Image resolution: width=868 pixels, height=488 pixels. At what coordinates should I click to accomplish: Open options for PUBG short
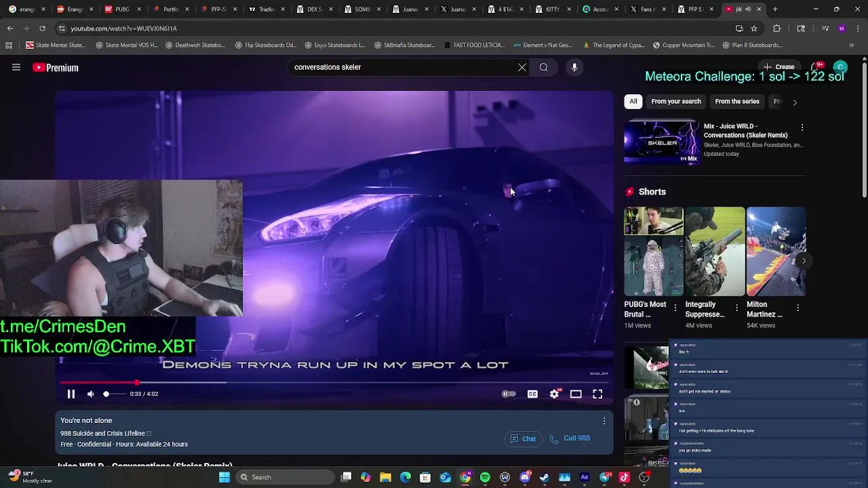(675, 308)
